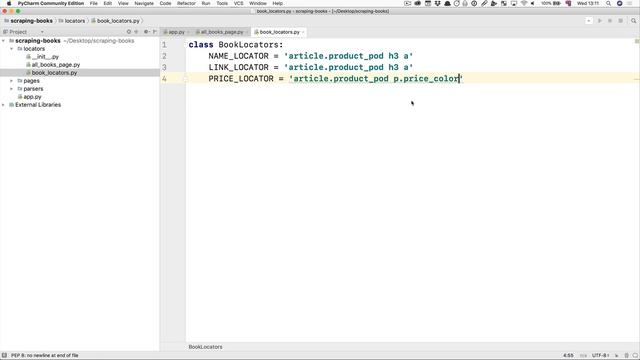
Task: Click line 4 PRICE_LOCATOR code text
Action: pyautogui.click(x=336, y=79)
